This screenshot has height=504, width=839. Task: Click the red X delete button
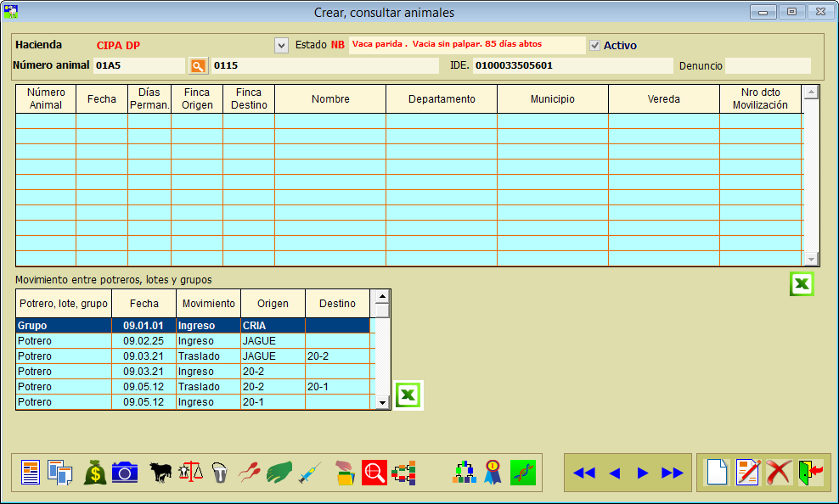[x=779, y=473]
